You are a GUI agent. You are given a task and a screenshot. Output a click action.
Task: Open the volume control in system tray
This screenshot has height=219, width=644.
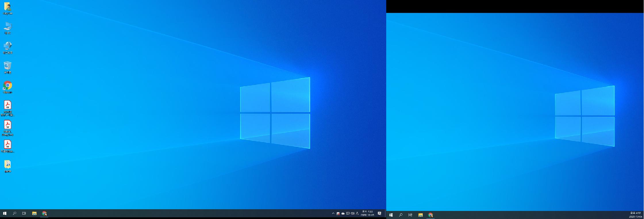(353, 213)
